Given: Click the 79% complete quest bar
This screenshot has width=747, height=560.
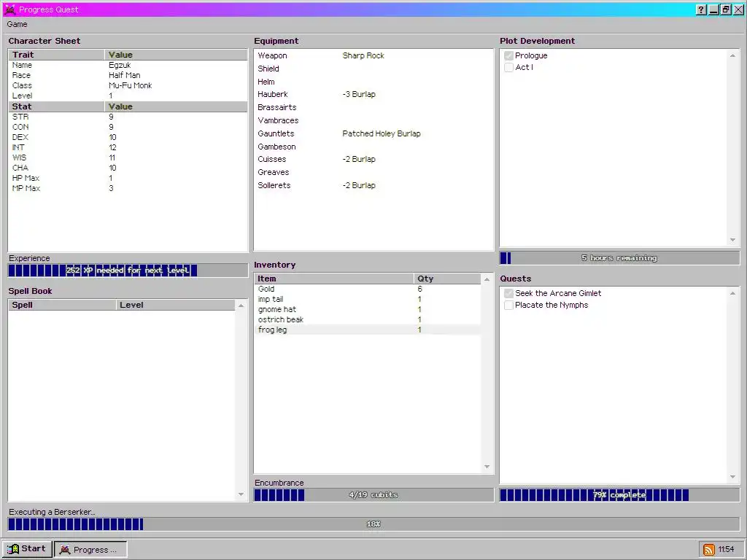Looking at the screenshot, I should coord(619,495).
